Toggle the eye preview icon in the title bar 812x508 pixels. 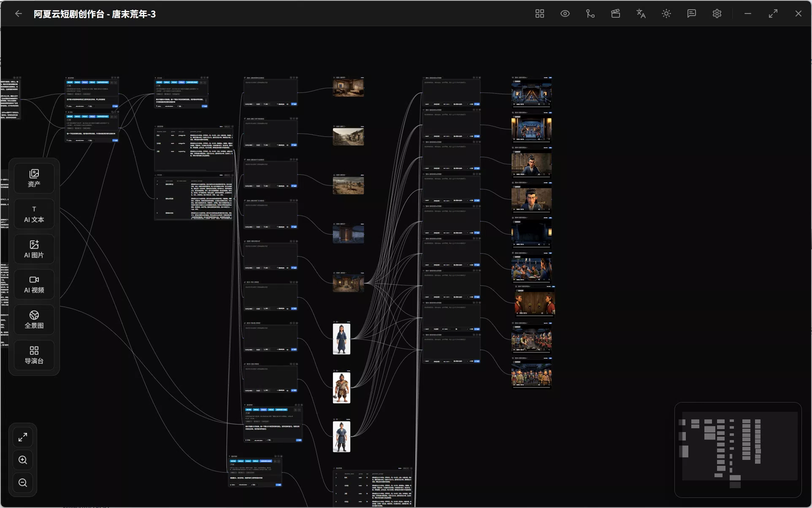click(565, 14)
